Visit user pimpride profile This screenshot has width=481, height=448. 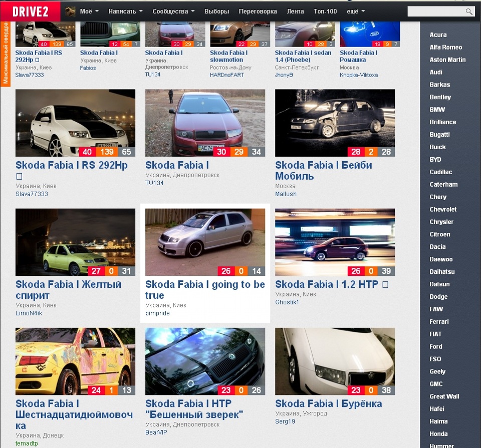[157, 313]
